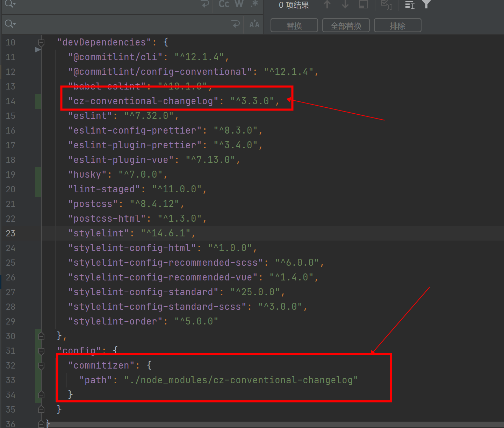Jump to the previous occurrence arrow
Image resolution: width=504 pixels, height=428 pixels.
click(327, 4)
